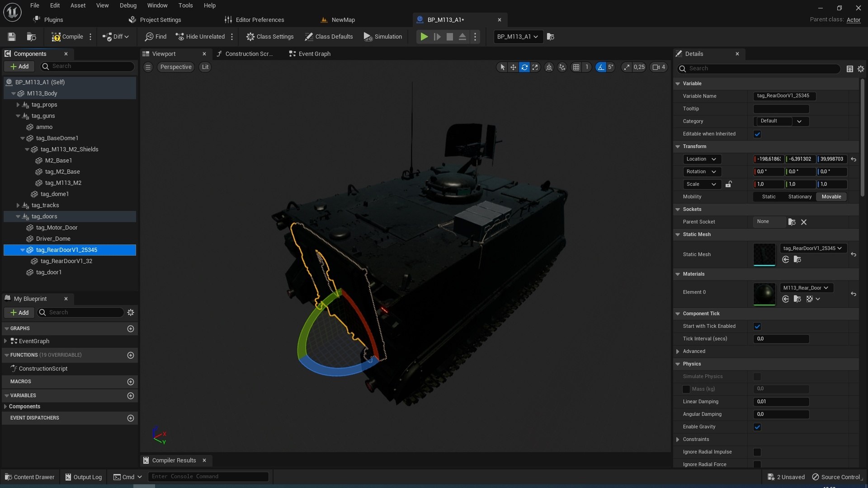Open Find in blueprint
868x488 pixels.
pyautogui.click(x=156, y=37)
